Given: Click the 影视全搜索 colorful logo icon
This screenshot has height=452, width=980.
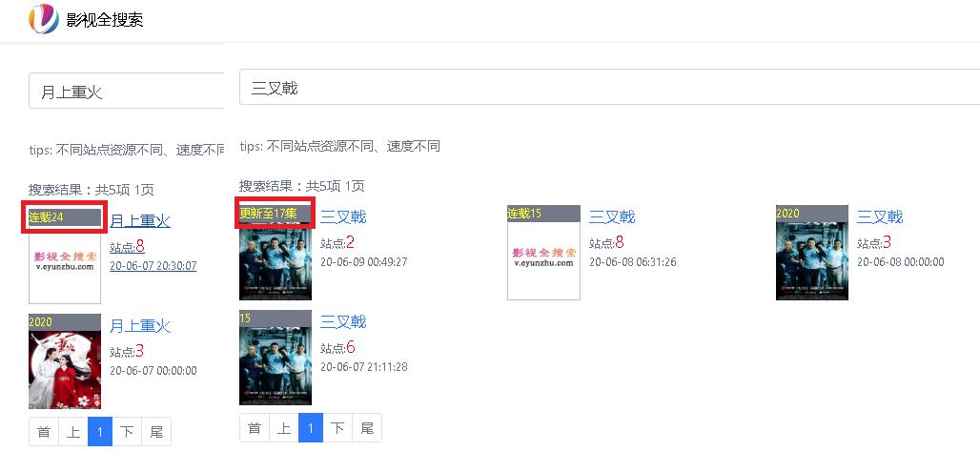Looking at the screenshot, I should tap(44, 19).
